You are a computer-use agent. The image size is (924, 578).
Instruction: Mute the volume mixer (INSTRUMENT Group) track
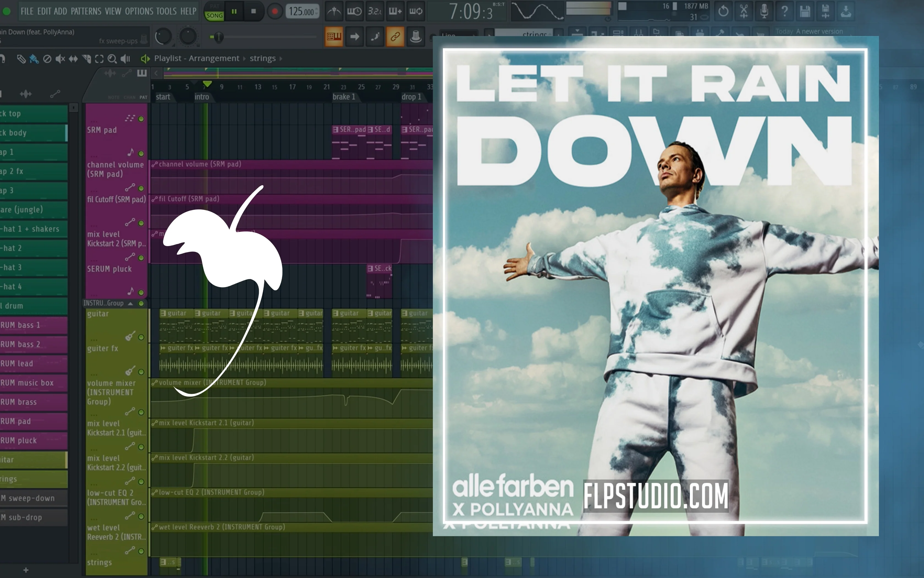141,413
